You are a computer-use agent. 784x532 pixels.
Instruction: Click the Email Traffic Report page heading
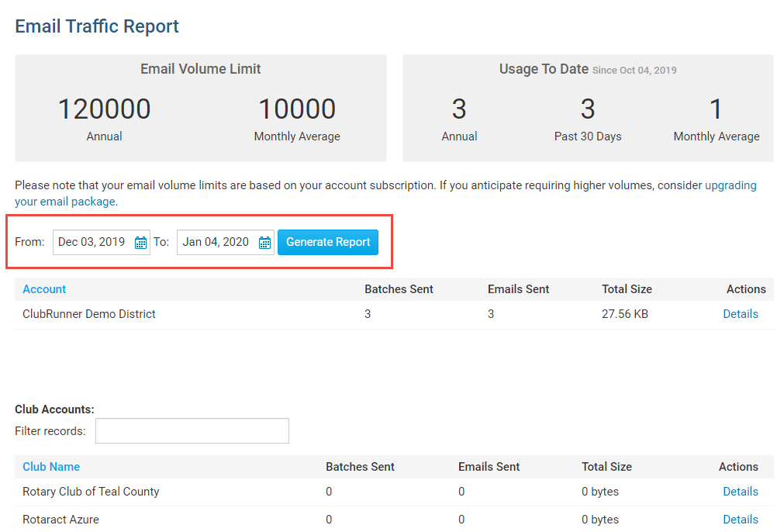(x=97, y=26)
